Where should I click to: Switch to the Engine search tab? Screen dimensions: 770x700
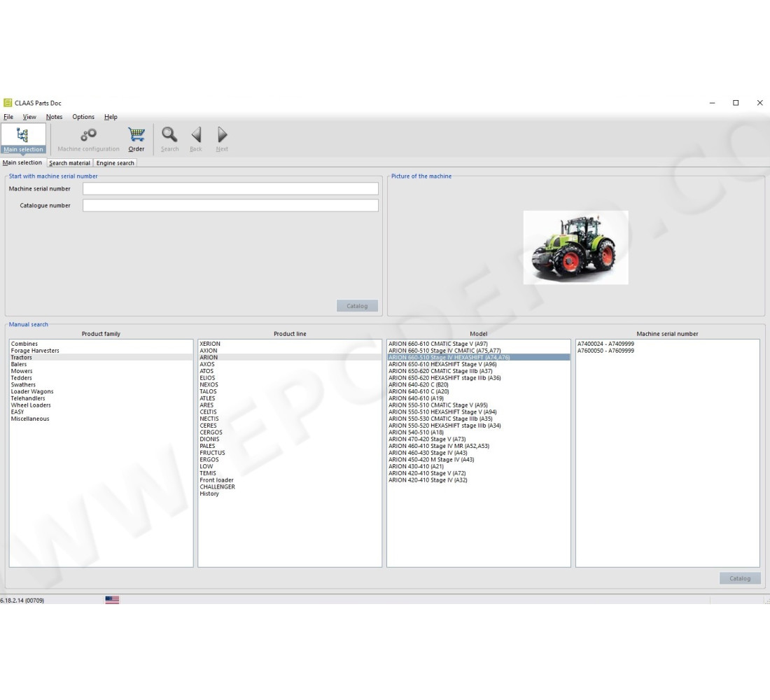click(x=115, y=163)
